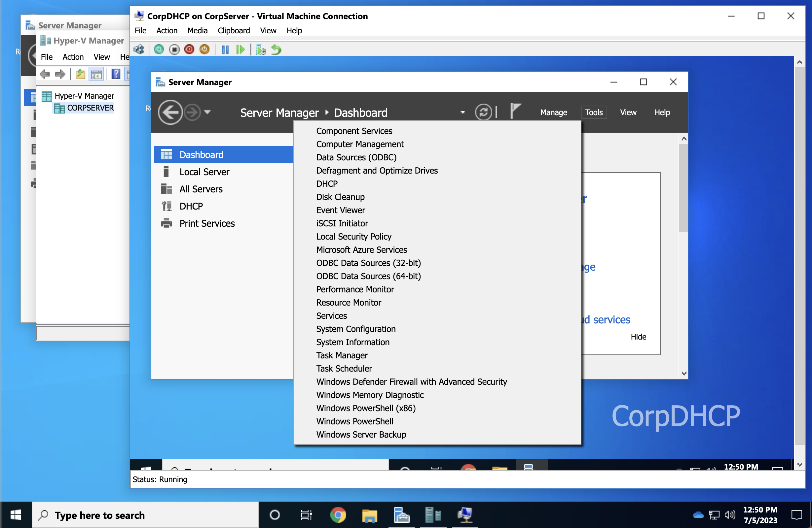Send Ctrl+Alt+Del to the virtual machine
812x528 pixels.
(139, 49)
